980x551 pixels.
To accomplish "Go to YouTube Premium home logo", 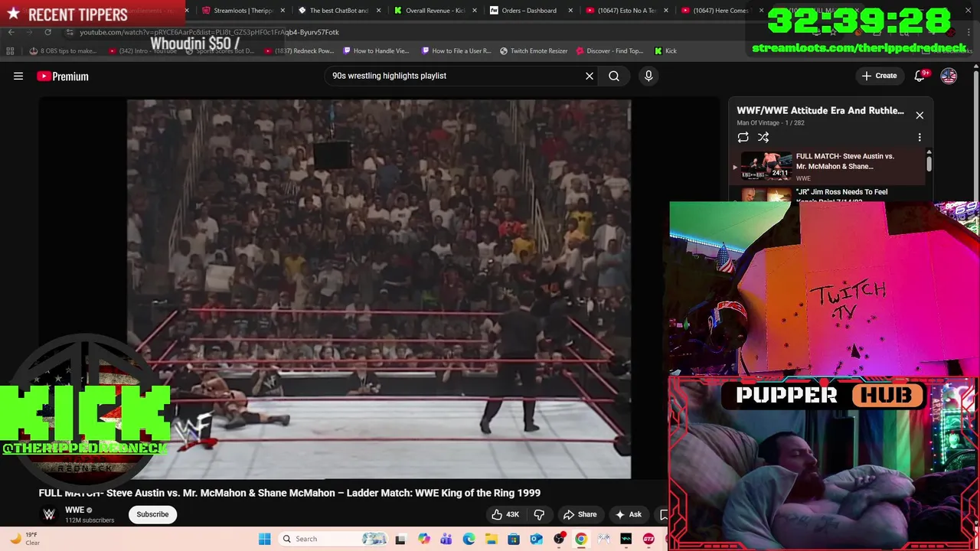I will [x=63, y=76].
